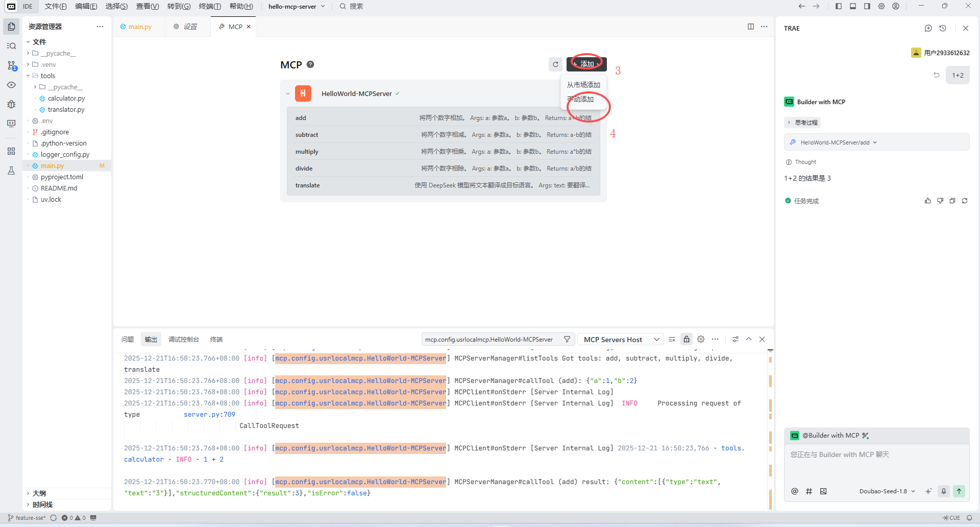Click the microphone voice input button
Viewport: 980px width, 527px height.
tap(944, 491)
